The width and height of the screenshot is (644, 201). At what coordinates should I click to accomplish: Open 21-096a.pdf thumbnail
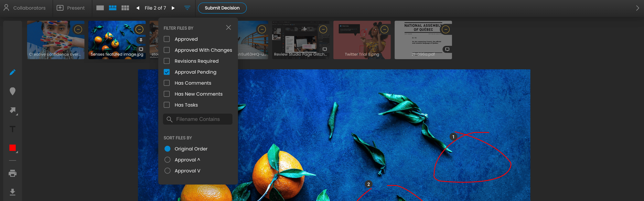tap(423, 40)
